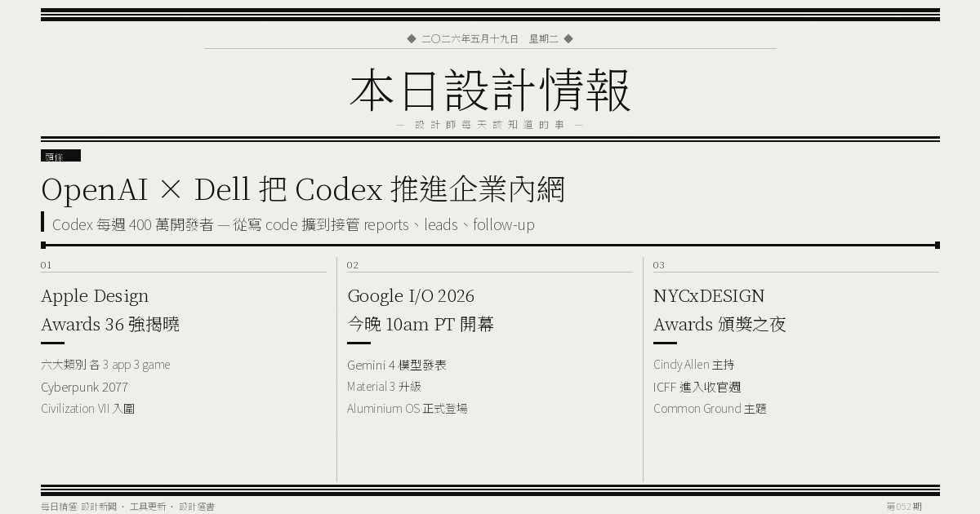980x514 pixels.
Task: Click the Material 3 升級 line
Action: (384, 387)
